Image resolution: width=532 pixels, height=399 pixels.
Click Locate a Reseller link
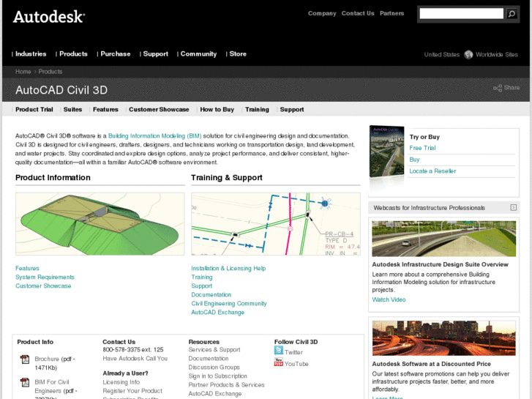pyautogui.click(x=432, y=171)
